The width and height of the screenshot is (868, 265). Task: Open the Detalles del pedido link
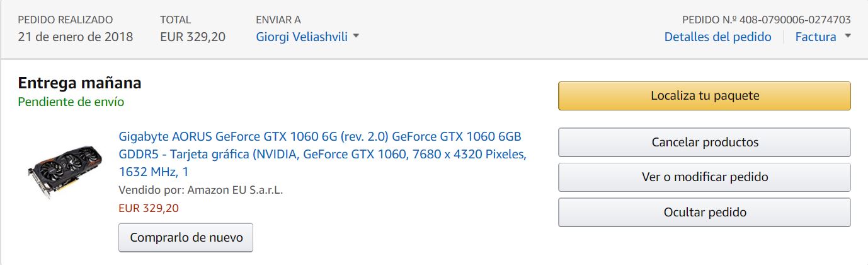(717, 37)
